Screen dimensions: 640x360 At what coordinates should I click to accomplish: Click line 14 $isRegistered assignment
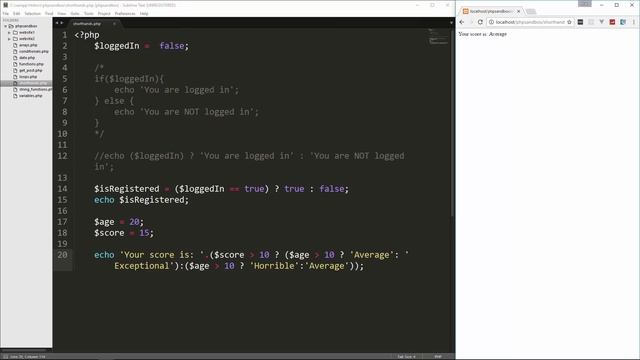coord(221,189)
